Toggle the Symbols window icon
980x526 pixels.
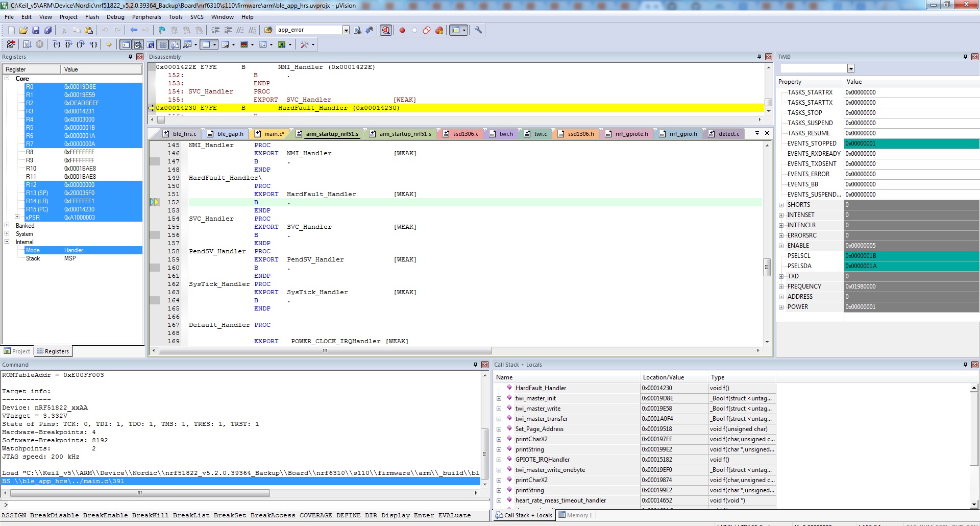(150, 44)
